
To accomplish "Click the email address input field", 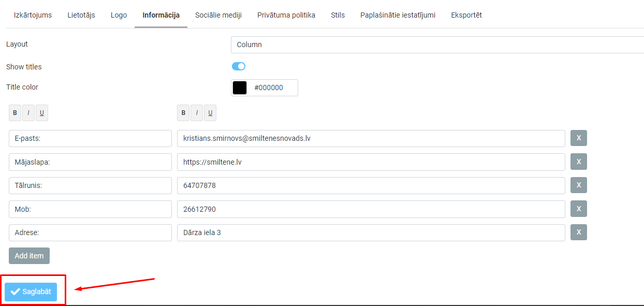I will (x=371, y=138).
